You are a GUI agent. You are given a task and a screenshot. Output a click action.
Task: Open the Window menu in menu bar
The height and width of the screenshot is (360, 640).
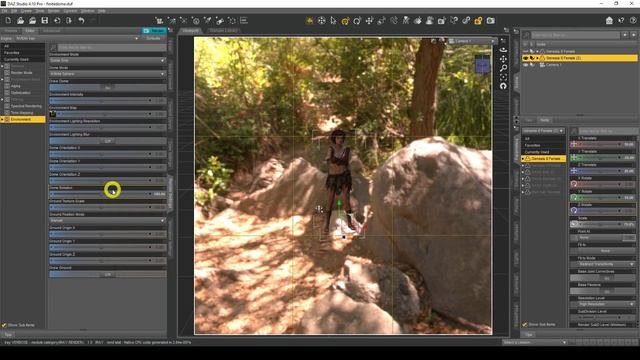(87, 11)
